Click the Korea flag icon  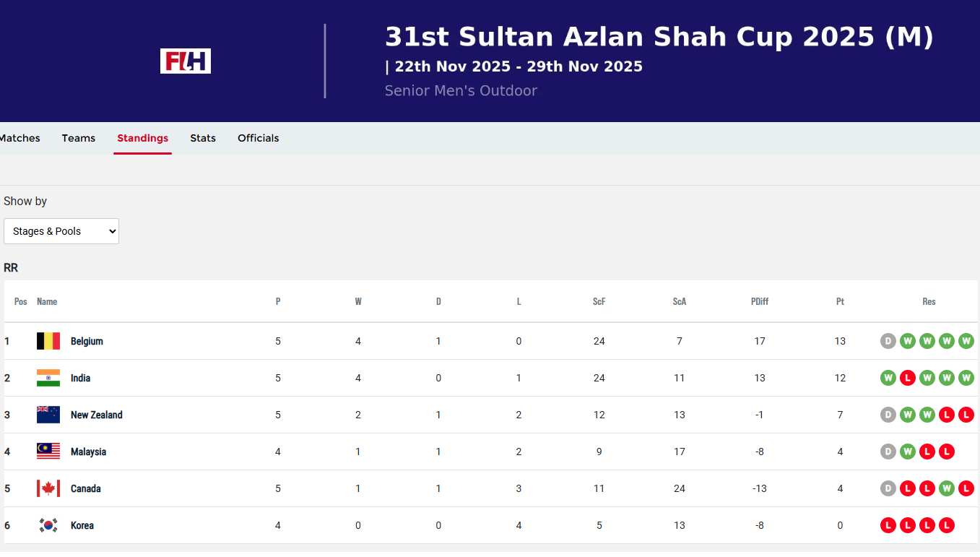pyautogui.click(x=48, y=525)
